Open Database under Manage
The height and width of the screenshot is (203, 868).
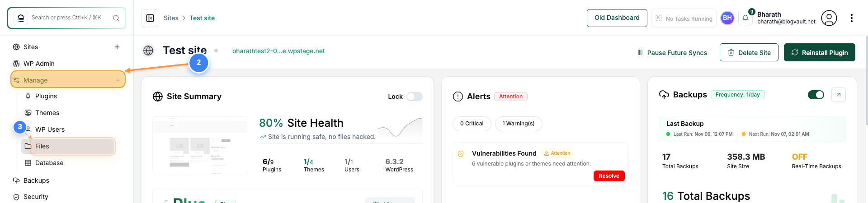pos(49,163)
